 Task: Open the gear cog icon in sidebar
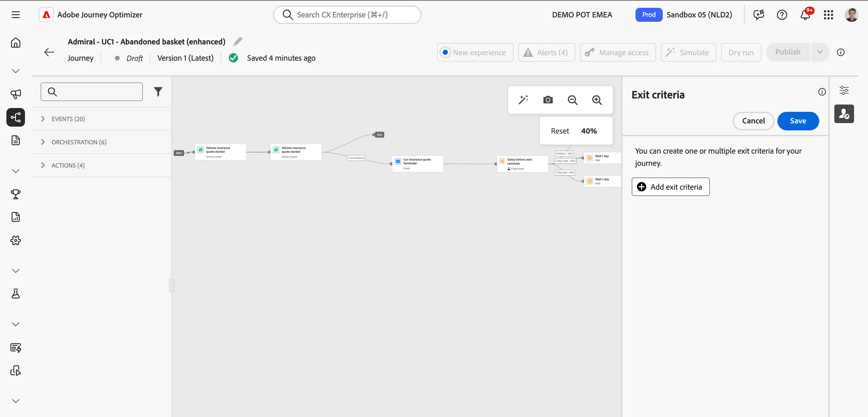(x=15, y=240)
